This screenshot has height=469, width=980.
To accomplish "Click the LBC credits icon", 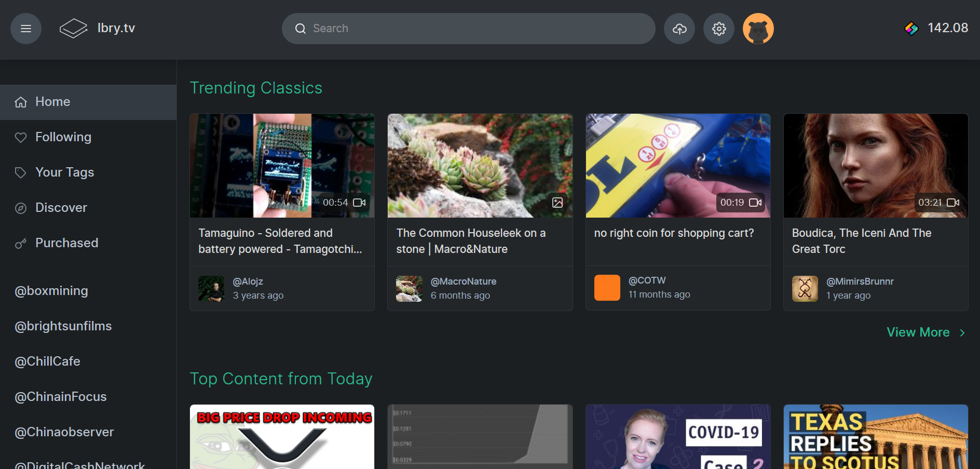I will pos(911,28).
